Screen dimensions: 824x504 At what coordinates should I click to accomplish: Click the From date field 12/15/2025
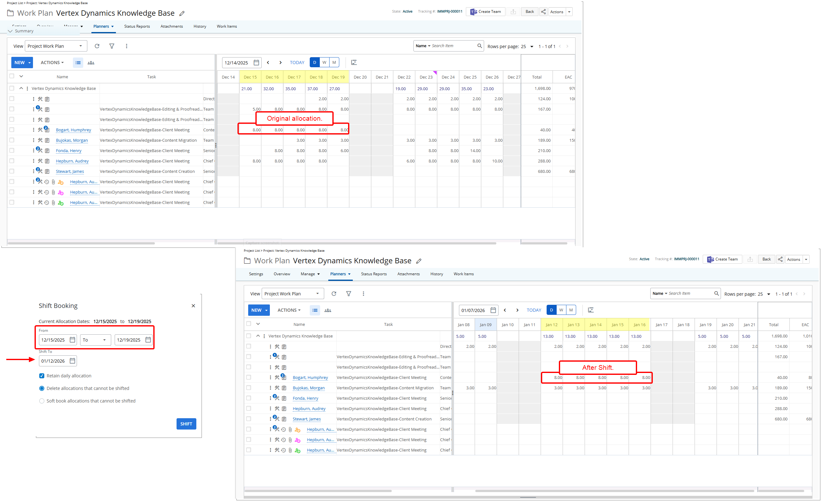click(x=53, y=340)
